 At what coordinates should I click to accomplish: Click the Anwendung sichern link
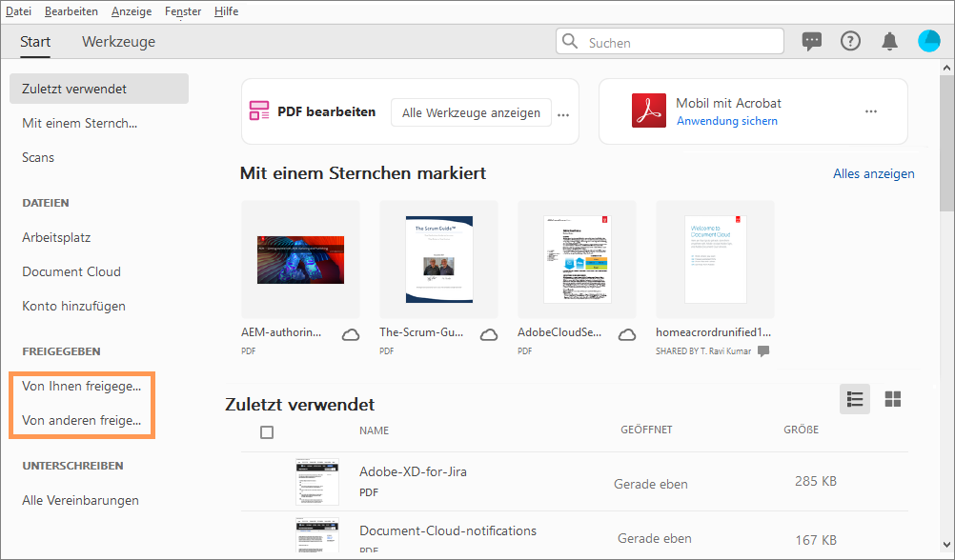[x=727, y=121]
